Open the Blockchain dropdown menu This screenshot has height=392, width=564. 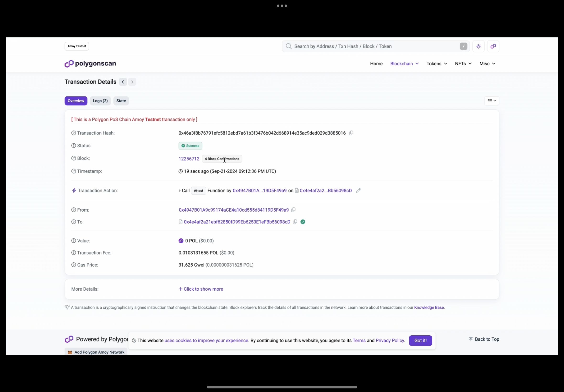click(x=404, y=64)
